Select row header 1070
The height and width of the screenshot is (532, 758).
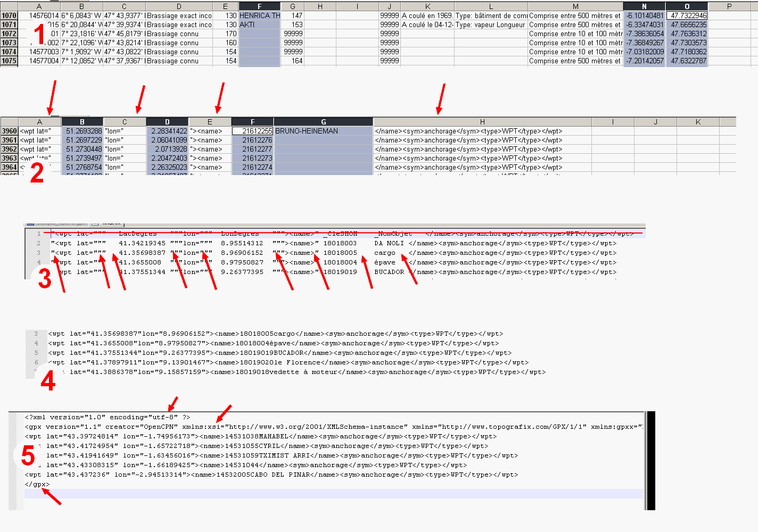pyautogui.click(x=9, y=16)
